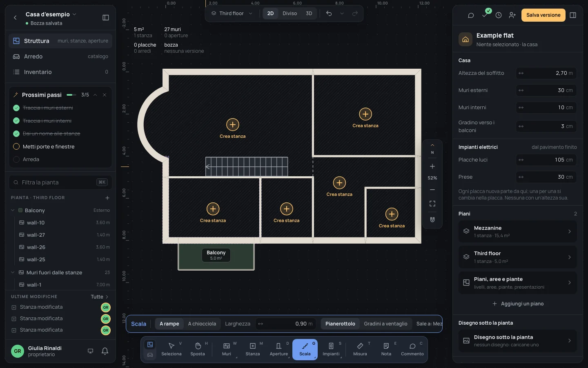Viewport: 588px width, 368px height.
Task: Show all recent changes via 'Tutte'
Action: tap(99, 297)
